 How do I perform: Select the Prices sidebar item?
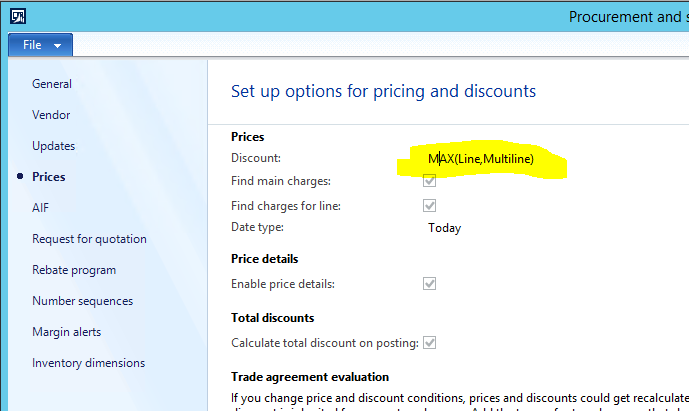pyautogui.click(x=49, y=177)
